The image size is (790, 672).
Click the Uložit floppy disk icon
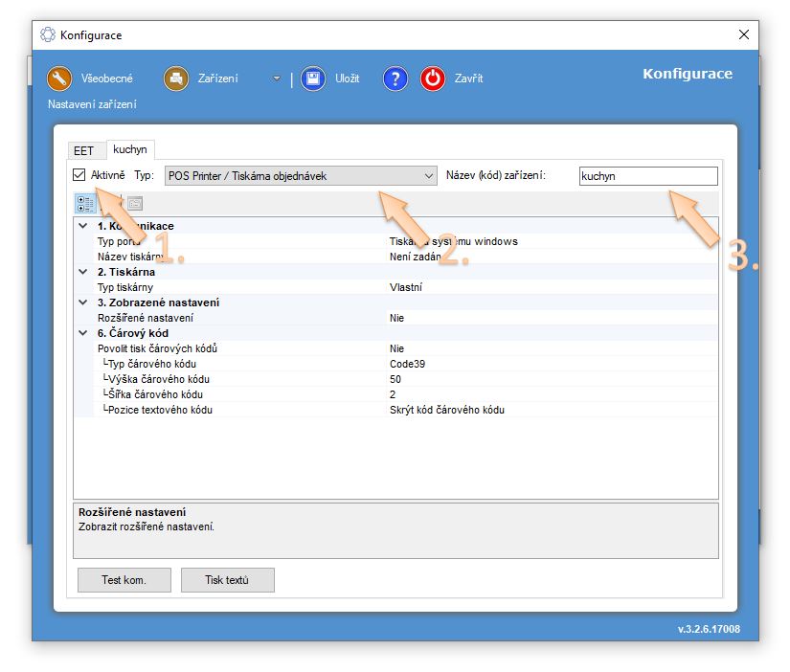coord(313,78)
